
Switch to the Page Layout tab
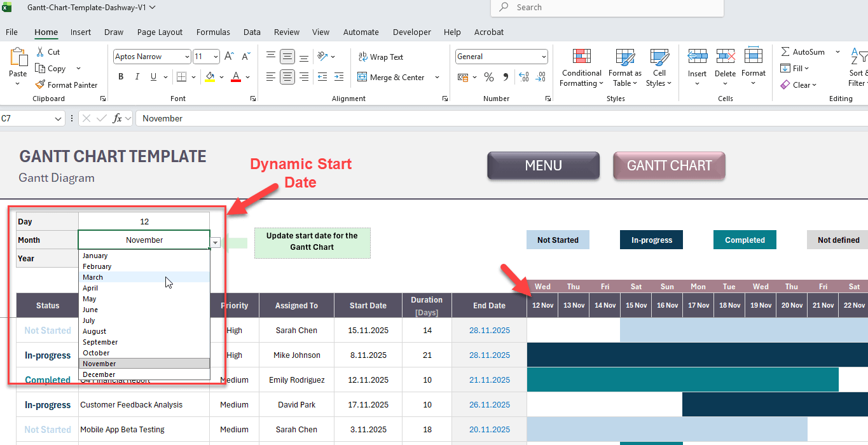coord(160,32)
